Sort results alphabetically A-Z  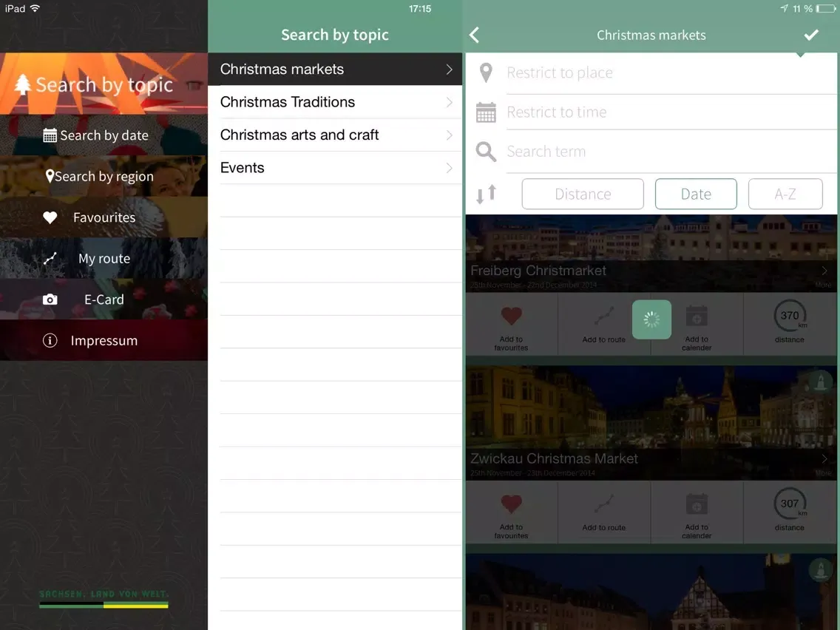pyautogui.click(x=785, y=194)
